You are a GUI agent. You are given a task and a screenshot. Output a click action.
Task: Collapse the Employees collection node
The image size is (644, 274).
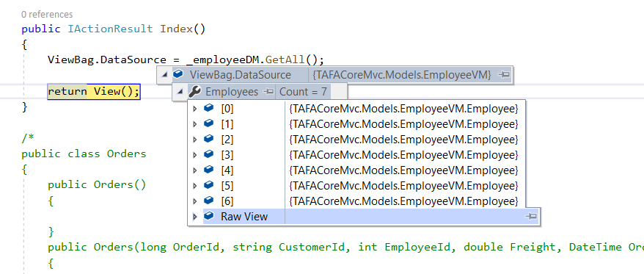[180, 92]
